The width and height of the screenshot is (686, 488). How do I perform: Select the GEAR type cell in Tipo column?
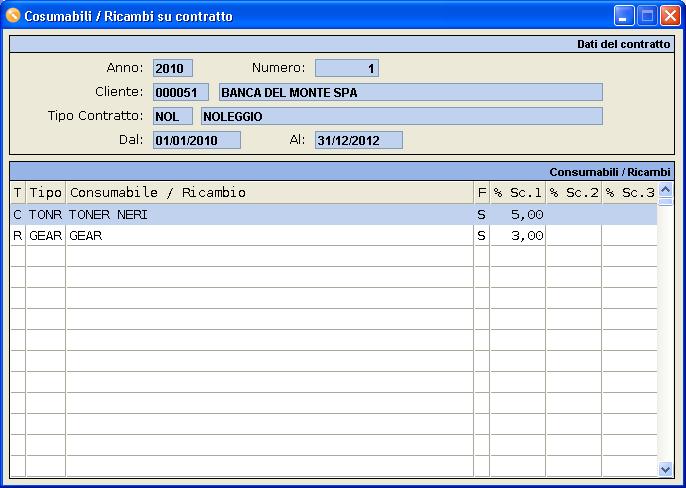click(46, 235)
